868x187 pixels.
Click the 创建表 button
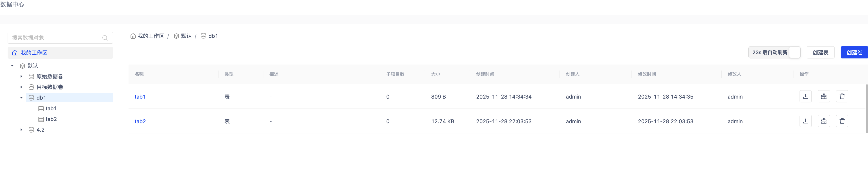(x=820, y=52)
